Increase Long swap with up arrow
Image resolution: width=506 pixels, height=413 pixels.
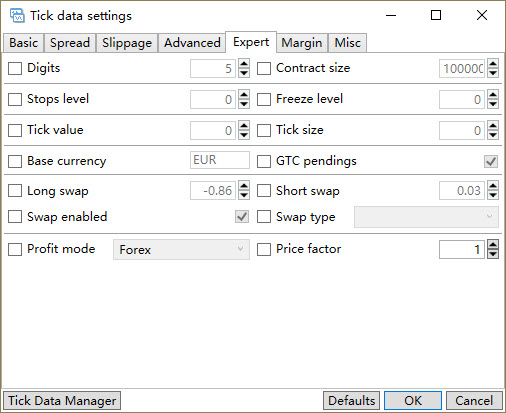click(x=244, y=187)
